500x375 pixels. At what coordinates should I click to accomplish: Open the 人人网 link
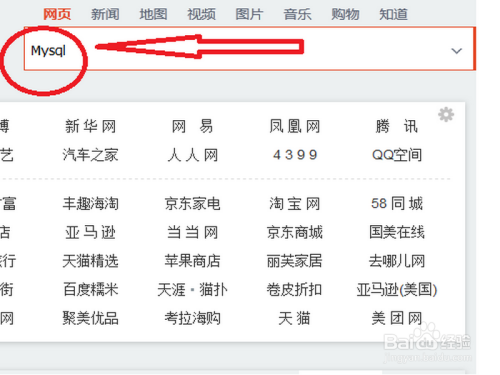(192, 155)
